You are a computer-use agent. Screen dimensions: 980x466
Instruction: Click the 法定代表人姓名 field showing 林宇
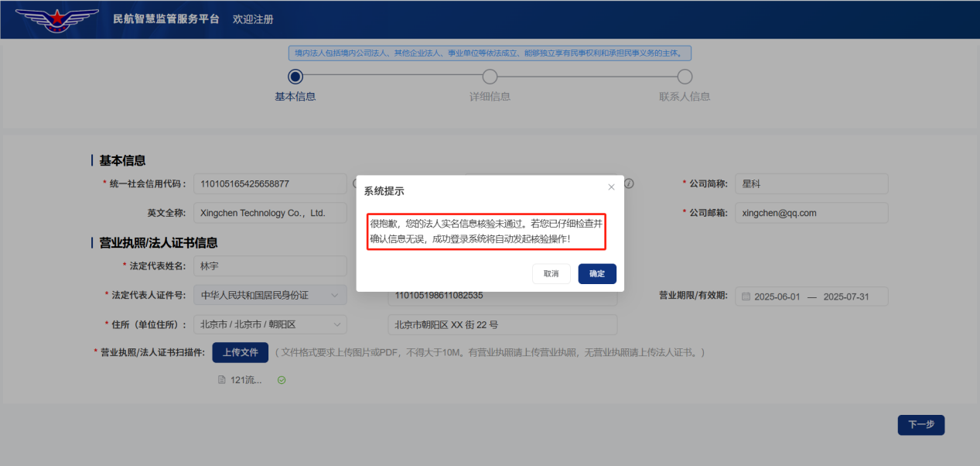[x=270, y=266]
